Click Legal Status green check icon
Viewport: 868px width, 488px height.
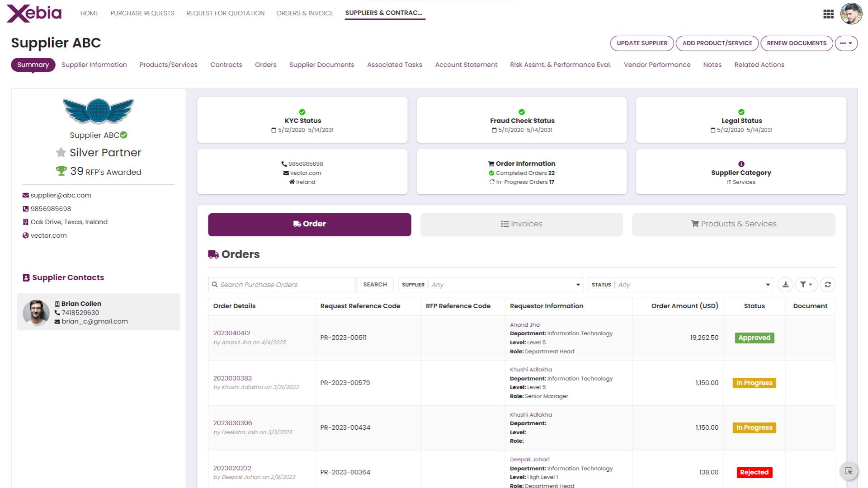coord(741,112)
